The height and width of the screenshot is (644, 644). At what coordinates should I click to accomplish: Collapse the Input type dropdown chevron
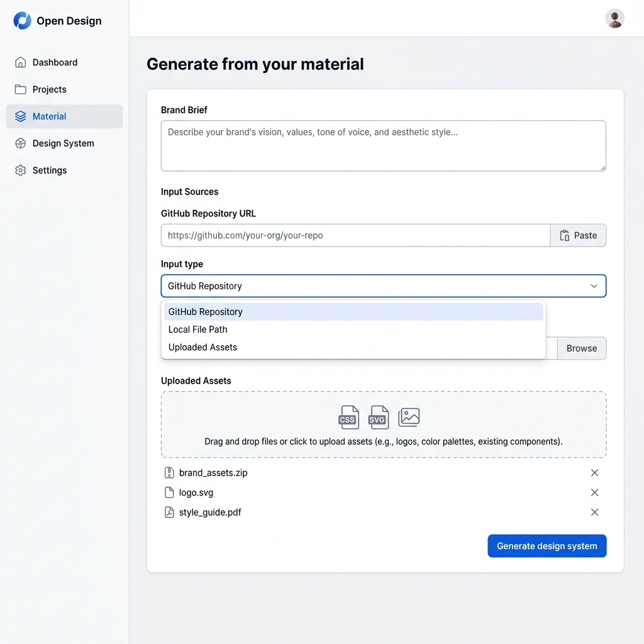pyautogui.click(x=594, y=286)
